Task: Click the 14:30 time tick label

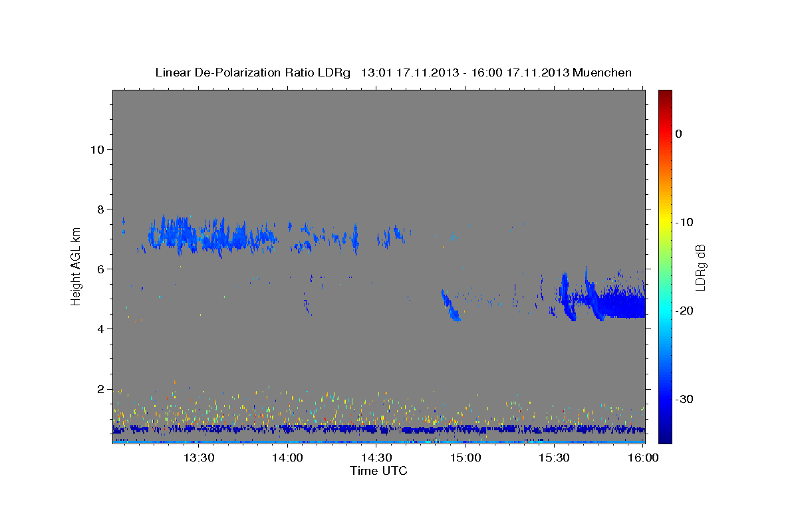Action: [376, 458]
